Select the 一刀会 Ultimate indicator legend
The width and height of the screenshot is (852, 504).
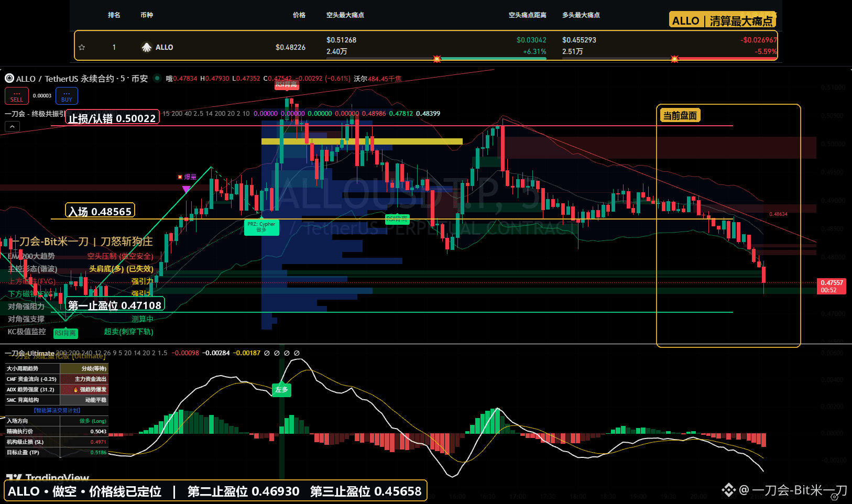click(x=29, y=353)
